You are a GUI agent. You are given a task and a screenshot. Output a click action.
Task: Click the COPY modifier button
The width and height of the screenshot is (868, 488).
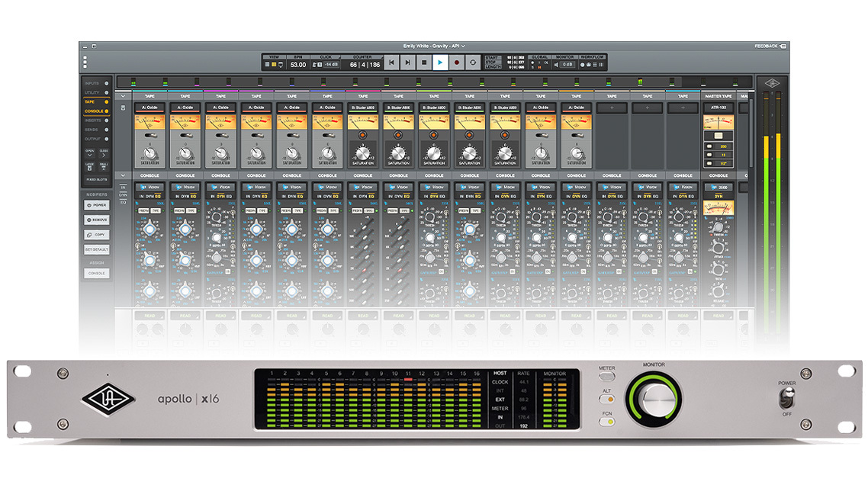(97, 235)
